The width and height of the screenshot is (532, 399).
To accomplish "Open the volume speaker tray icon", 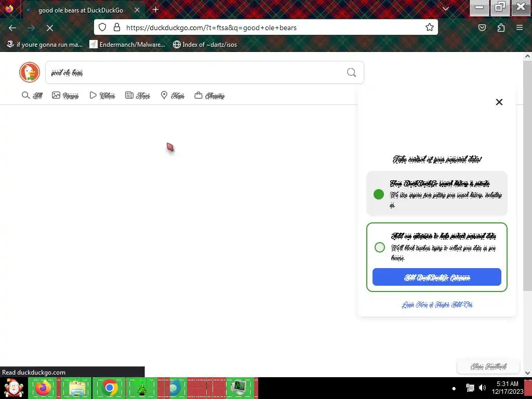I will [x=482, y=388].
